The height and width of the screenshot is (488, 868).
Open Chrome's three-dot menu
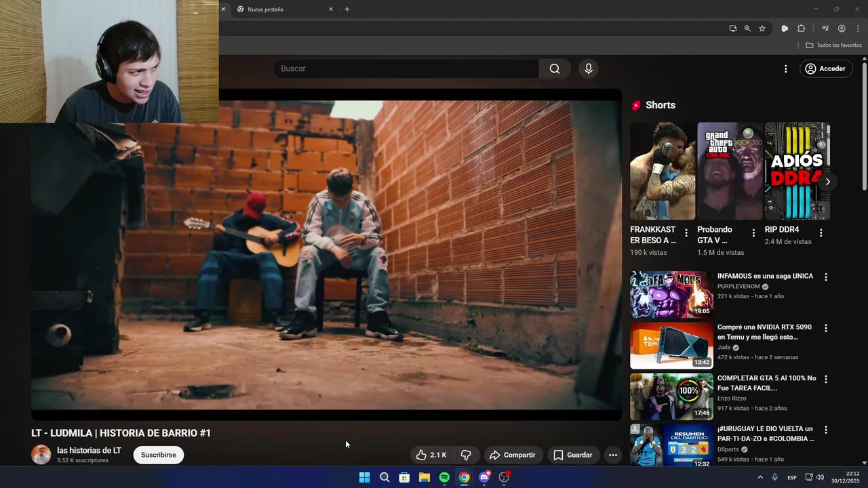point(858,28)
